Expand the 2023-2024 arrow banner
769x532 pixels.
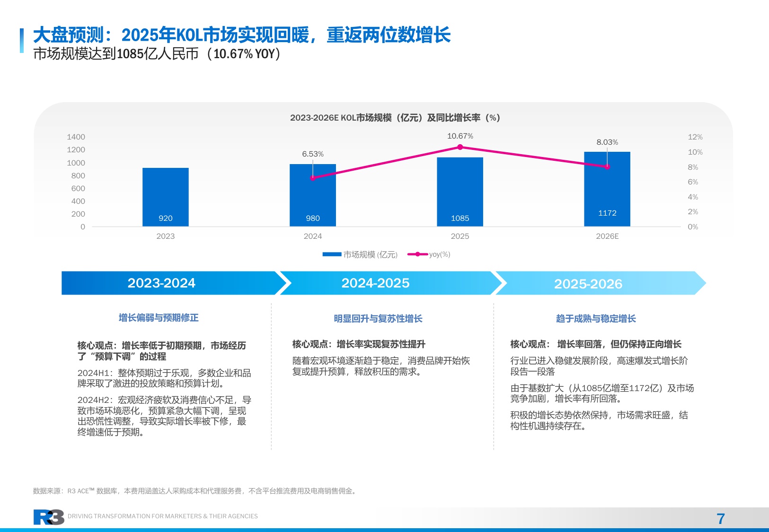pos(161,283)
